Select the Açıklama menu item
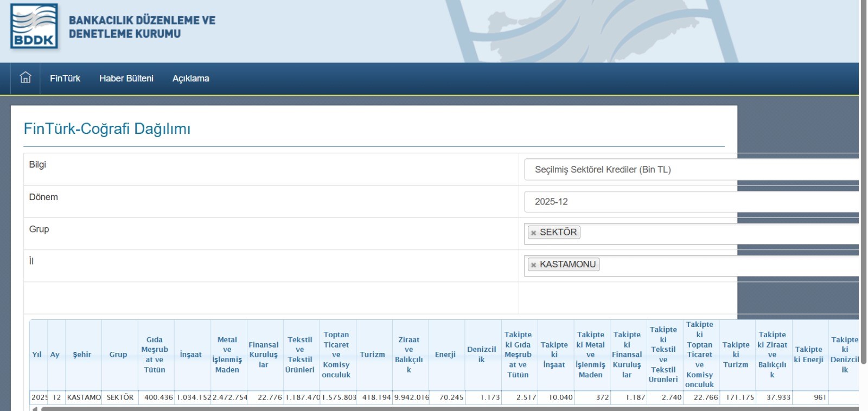The width and height of the screenshot is (868, 411). click(x=190, y=79)
